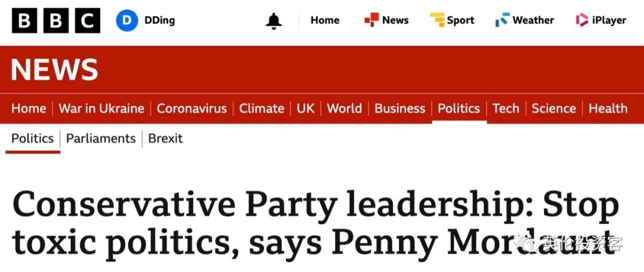The image size is (644, 272).
Task: Click the yellow Sport icon
Action: tap(437, 20)
